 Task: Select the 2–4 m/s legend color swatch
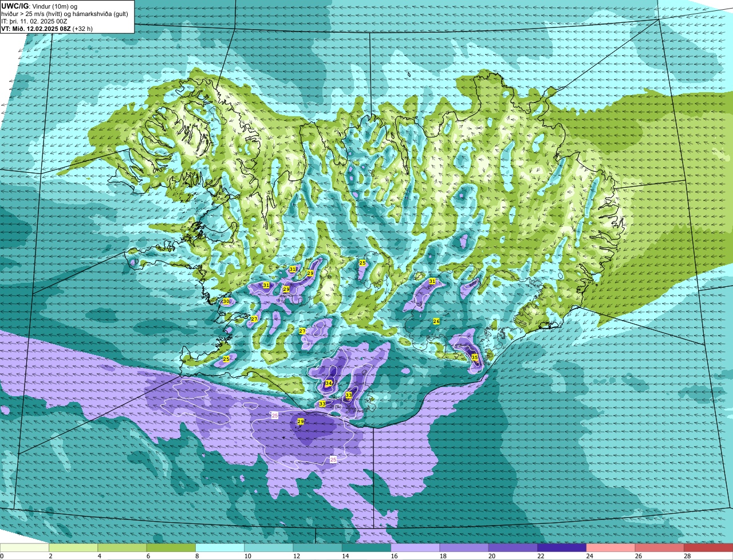point(73,547)
